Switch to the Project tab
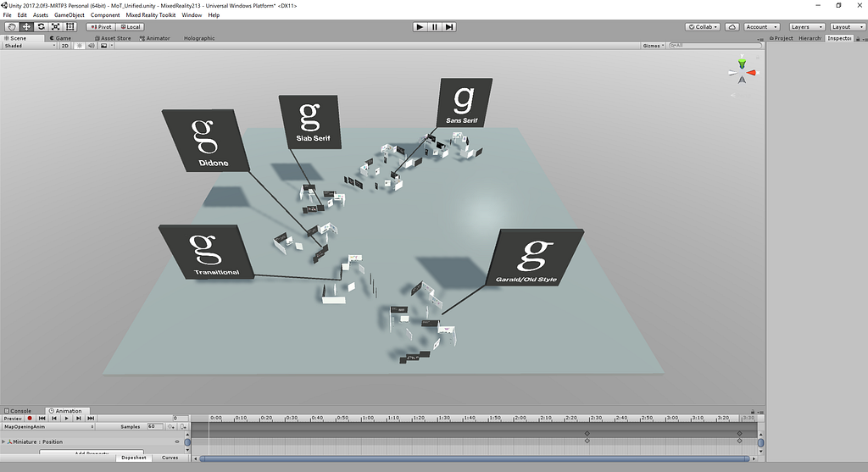This screenshot has width=868, height=472. coord(781,38)
